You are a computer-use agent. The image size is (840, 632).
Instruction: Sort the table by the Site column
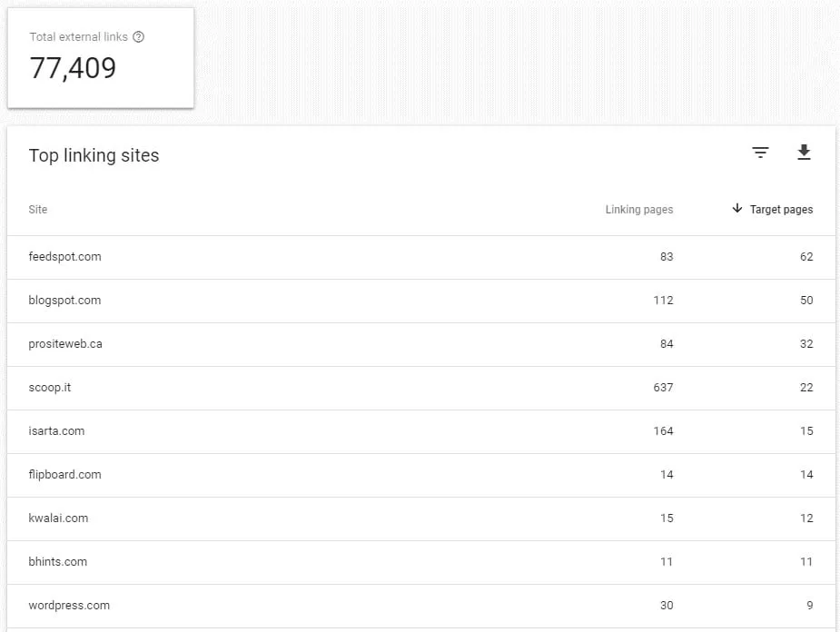pyautogui.click(x=38, y=209)
